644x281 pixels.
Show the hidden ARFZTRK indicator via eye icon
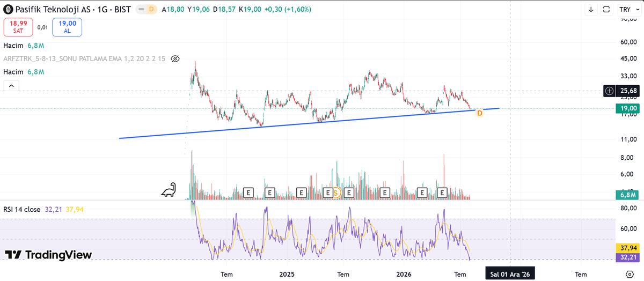[174, 58]
